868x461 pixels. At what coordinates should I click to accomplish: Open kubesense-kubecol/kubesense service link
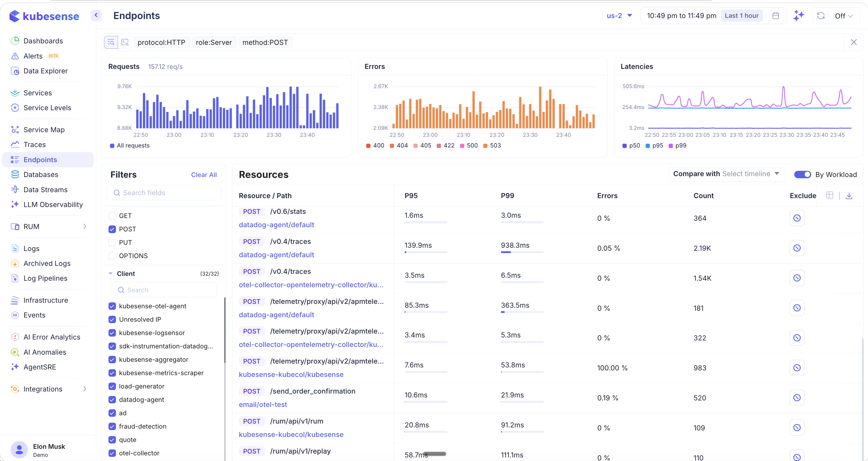291,375
